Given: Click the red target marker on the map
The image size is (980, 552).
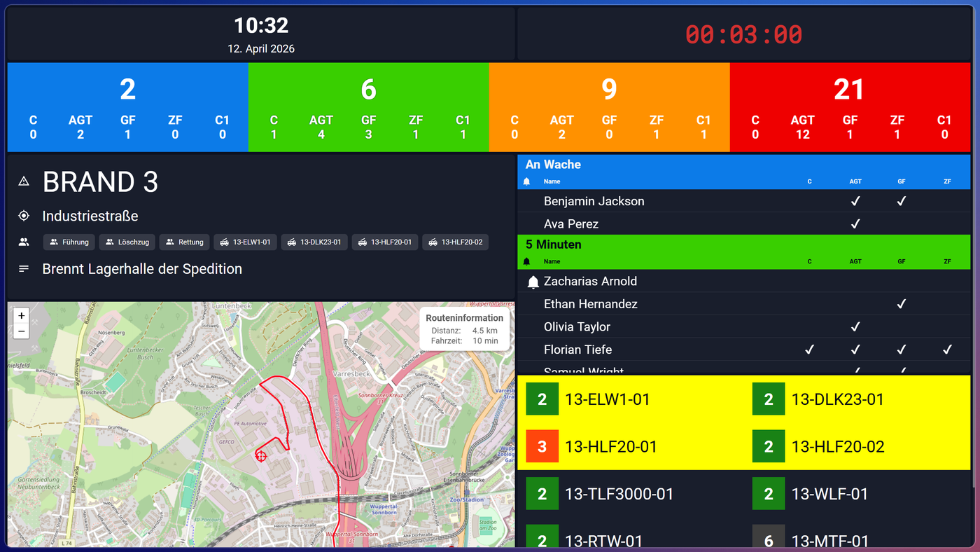Looking at the screenshot, I should [261, 456].
